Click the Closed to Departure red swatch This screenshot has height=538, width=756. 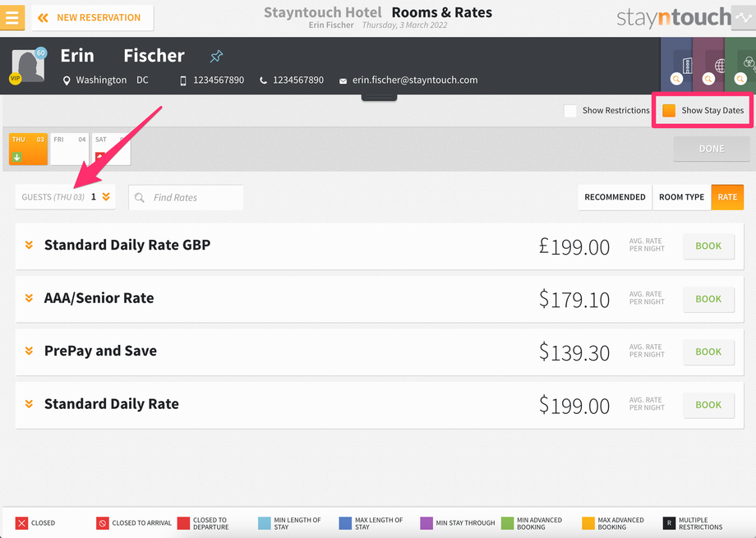[183, 523]
